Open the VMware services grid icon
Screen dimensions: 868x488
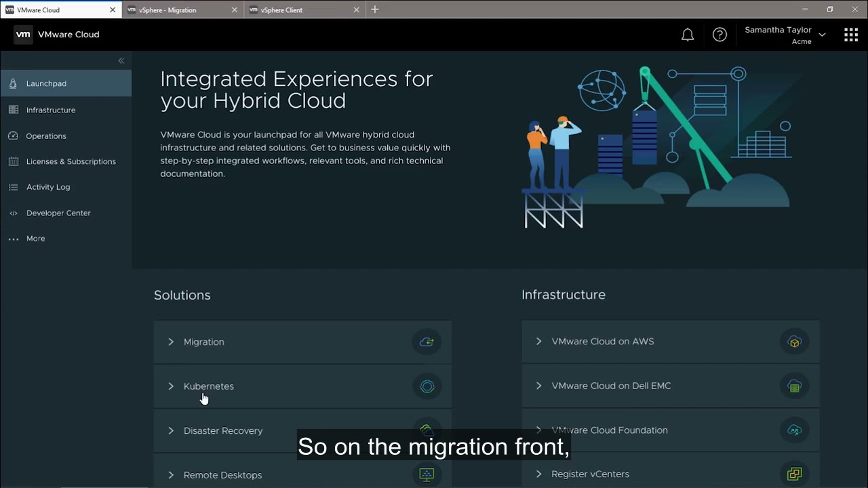tap(851, 35)
